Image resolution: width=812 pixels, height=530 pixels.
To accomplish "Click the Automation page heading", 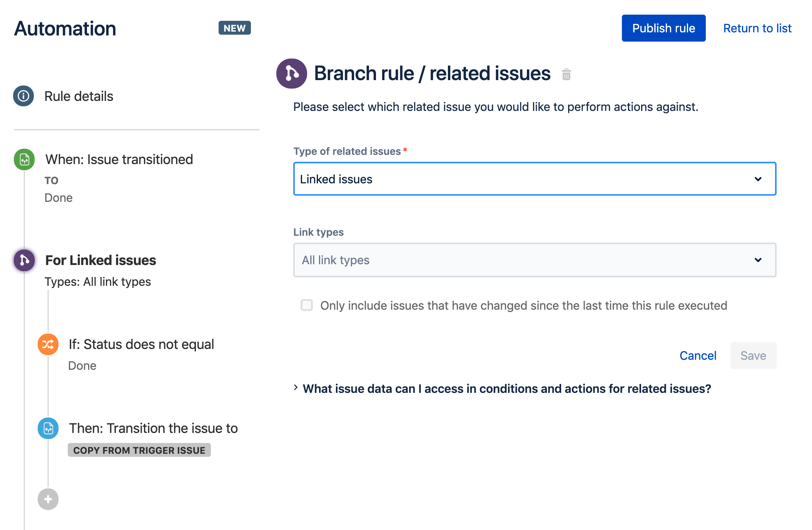I will pos(65,29).
